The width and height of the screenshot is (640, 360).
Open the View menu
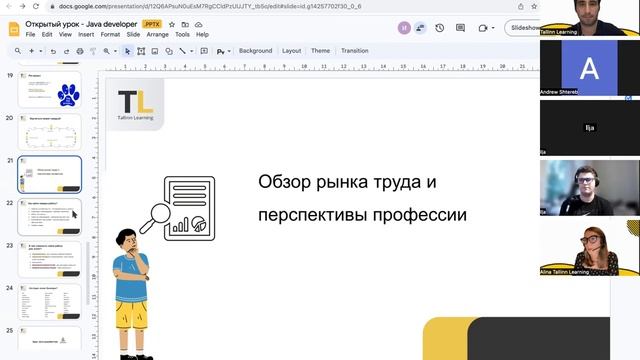pyautogui.click(x=65, y=35)
